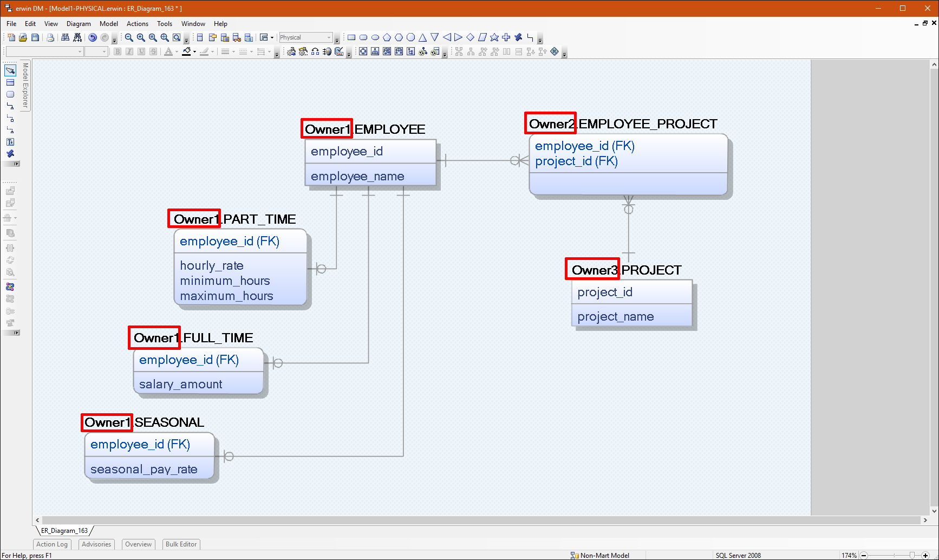This screenshot has height=560, width=939.
Task: Select the Diamond shape tool
Action: 471,37
